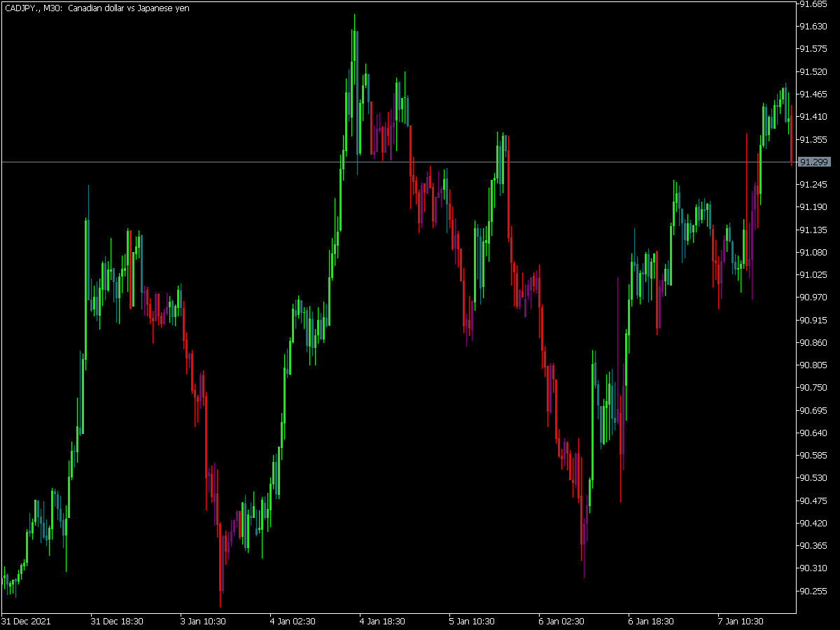Click the price axis label 90.860
This screenshot has width=840, height=630.
coord(812,343)
